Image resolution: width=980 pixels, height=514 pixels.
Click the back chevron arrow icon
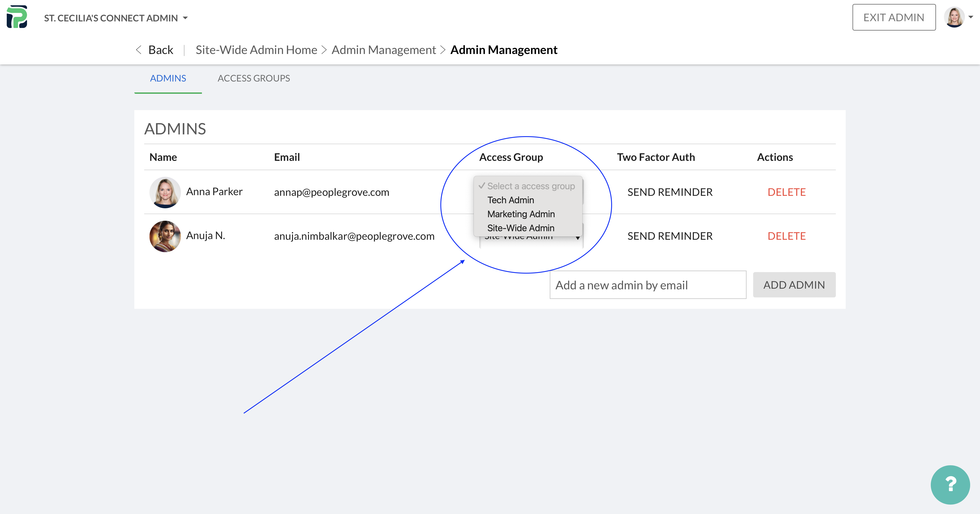click(139, 50)
